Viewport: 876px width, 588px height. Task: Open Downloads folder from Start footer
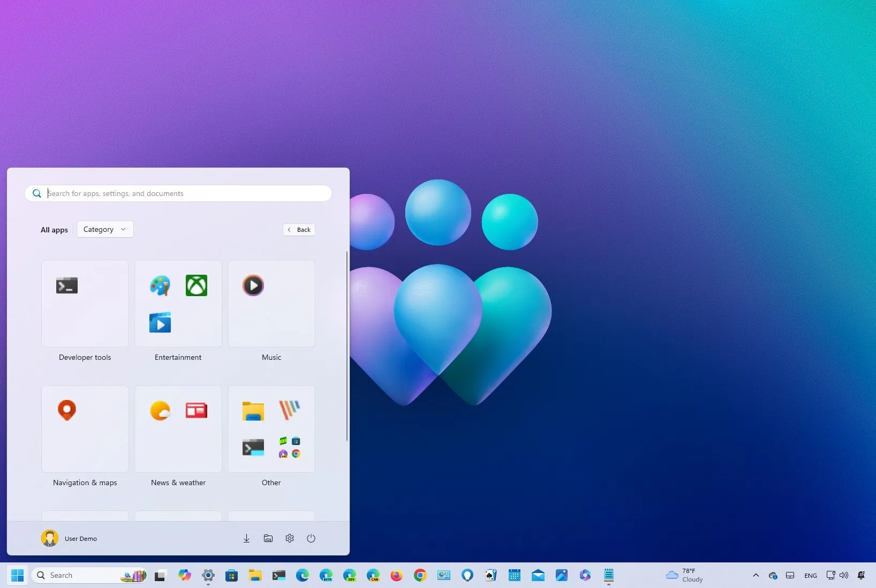(246, 538)
